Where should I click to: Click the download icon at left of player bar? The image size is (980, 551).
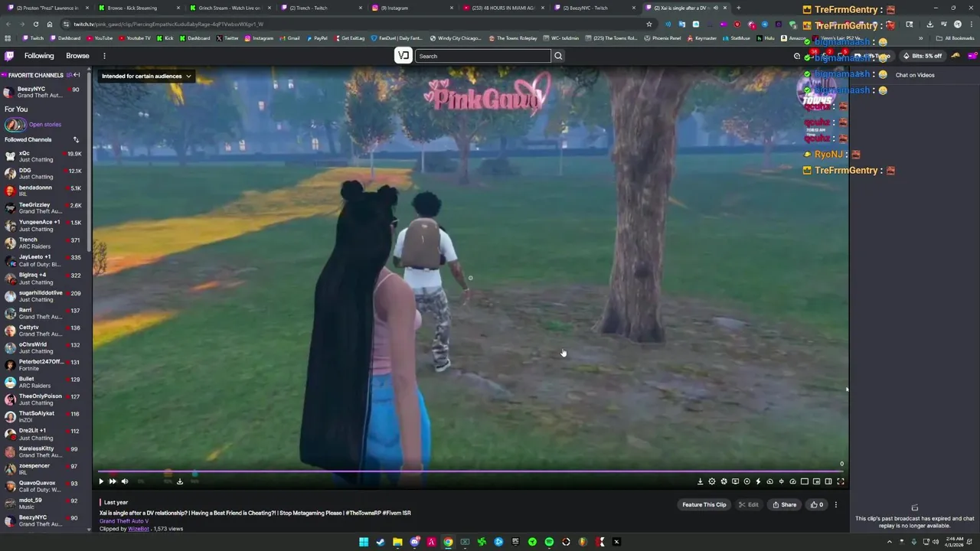click(x=180, y=481)
